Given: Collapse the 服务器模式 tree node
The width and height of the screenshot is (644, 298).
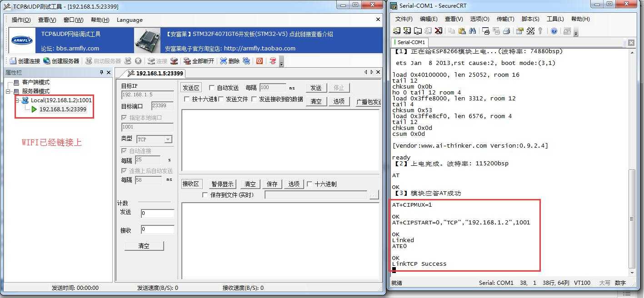Looking at the screenshot, I should pos(8,91).
